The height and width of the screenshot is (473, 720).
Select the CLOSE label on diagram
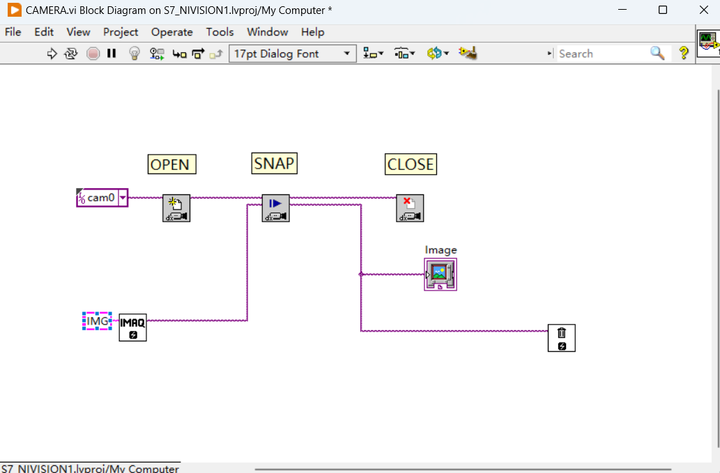(x=411, y=164)
